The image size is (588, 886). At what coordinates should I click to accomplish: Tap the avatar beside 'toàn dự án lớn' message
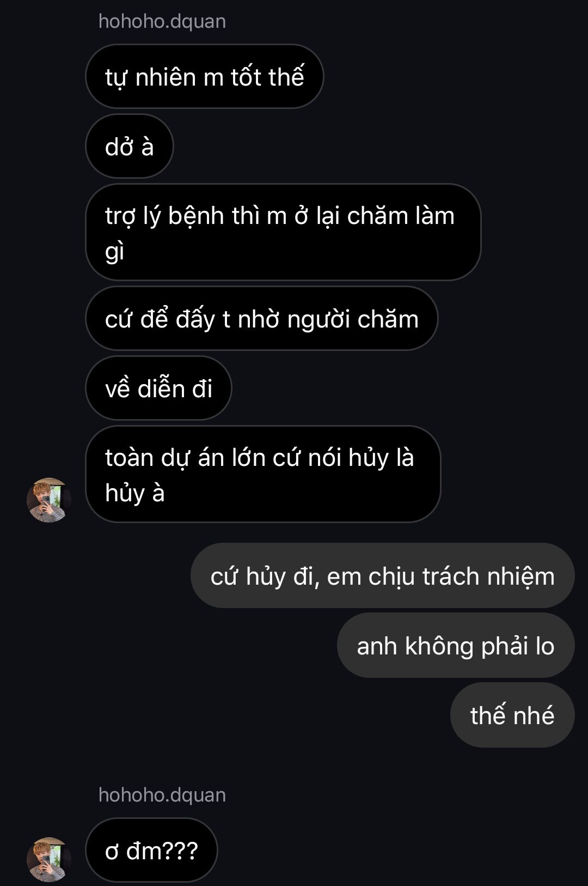(49, 500)
